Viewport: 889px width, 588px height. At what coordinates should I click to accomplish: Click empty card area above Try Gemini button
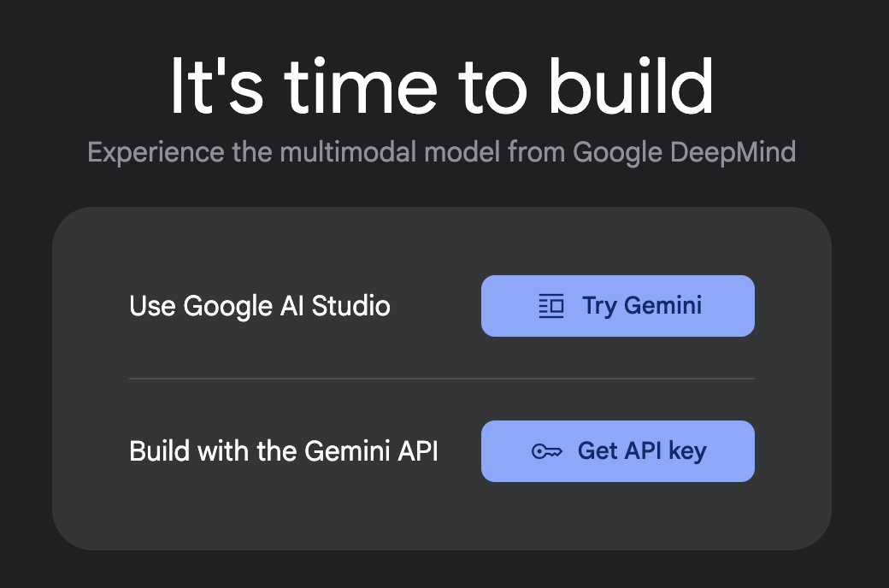[x=617, y=242]
